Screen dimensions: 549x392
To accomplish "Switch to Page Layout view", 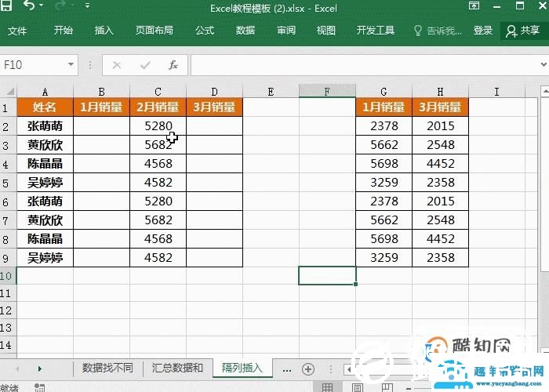I will (357, 387).
